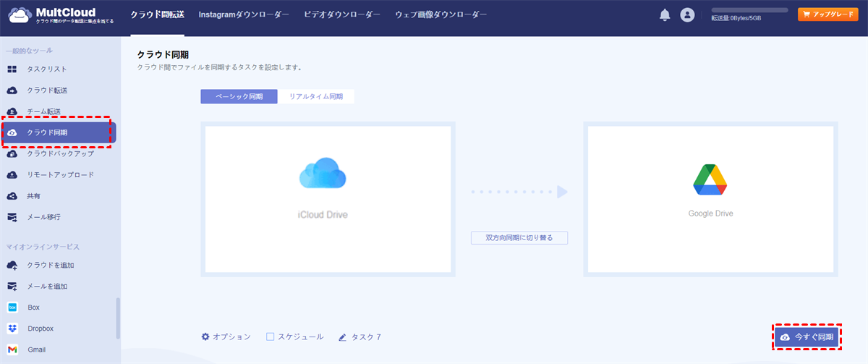Open リモートアップロード in sidebar

point(59,175)
